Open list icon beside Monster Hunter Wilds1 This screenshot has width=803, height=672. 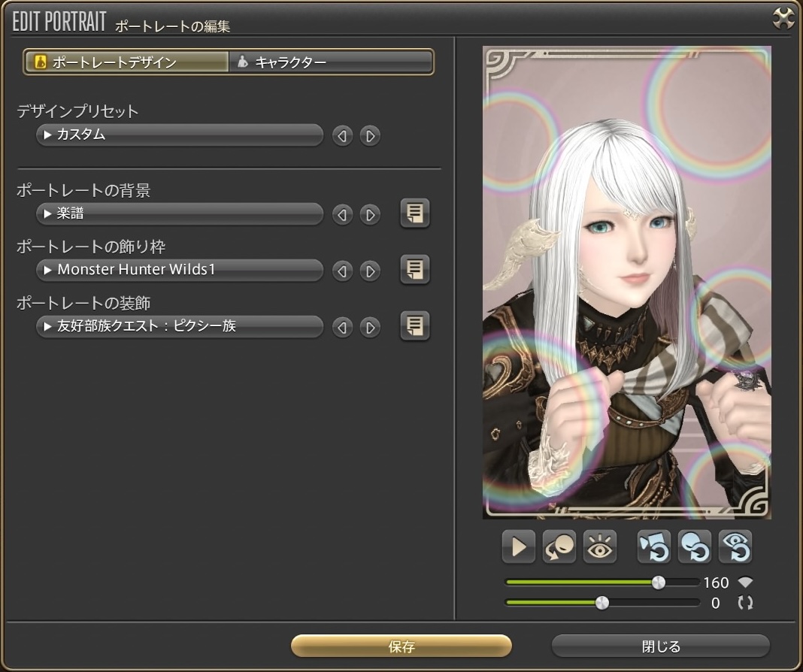(x=414, y=269)
